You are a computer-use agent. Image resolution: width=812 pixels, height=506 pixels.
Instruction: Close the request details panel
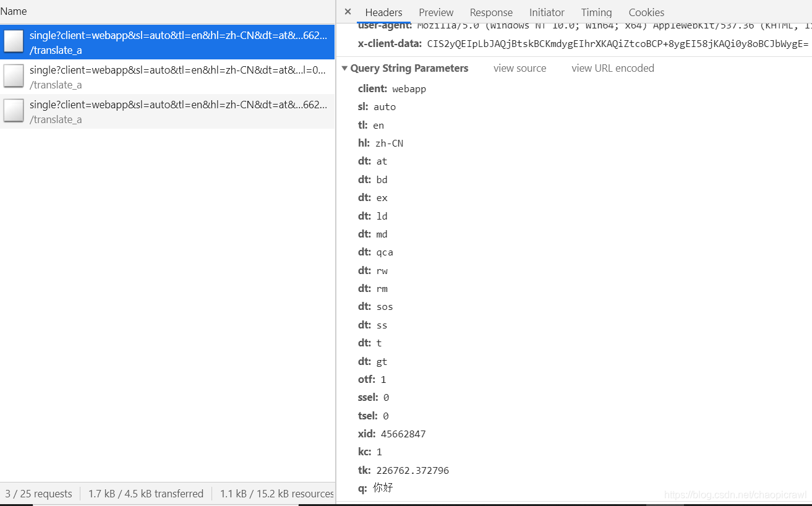pos(348,12)
